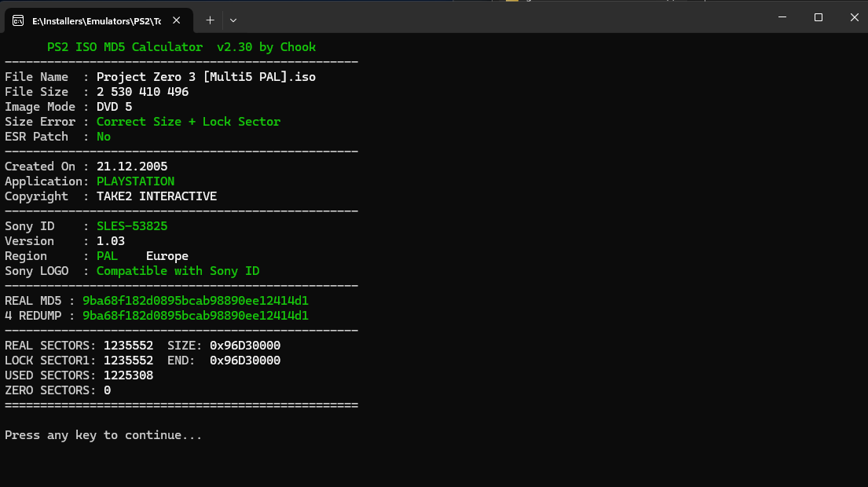This screenshot has width=868, height=487.
Task: Open a new terminal tab
Action: coord(210,20)
